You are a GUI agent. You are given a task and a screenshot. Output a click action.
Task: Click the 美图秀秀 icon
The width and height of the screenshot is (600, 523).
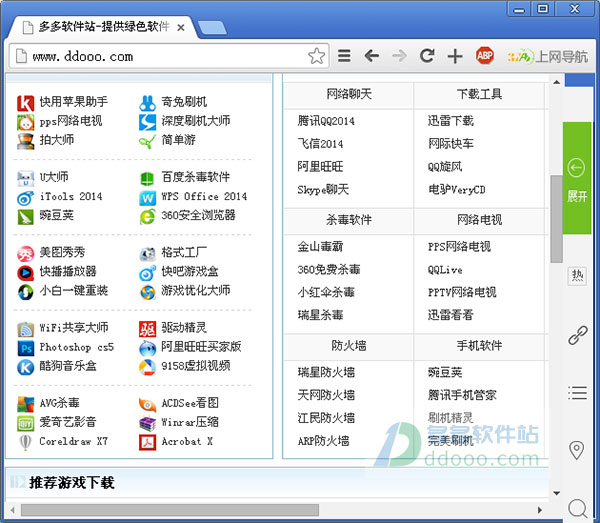25,254
